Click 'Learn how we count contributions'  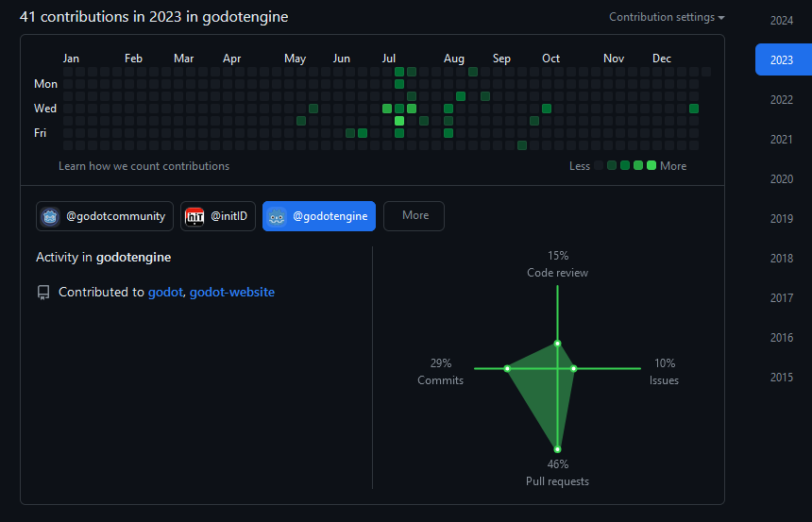click(x=144, y=166)
